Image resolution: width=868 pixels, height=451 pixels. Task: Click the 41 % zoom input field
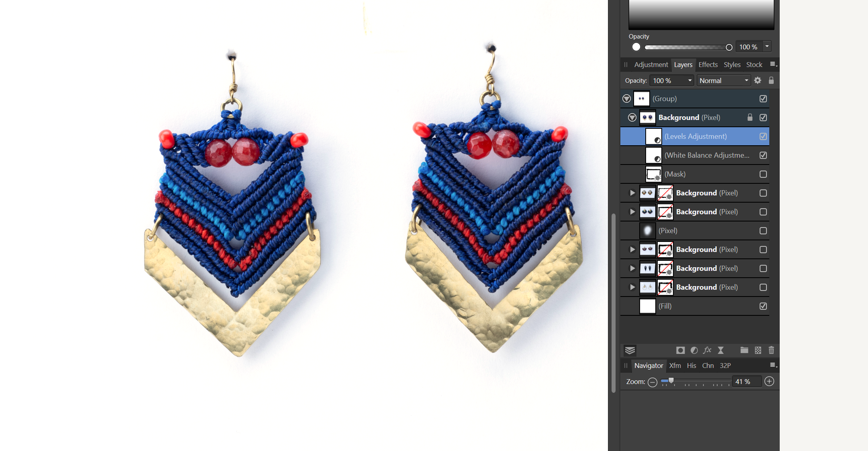[747, 382]
